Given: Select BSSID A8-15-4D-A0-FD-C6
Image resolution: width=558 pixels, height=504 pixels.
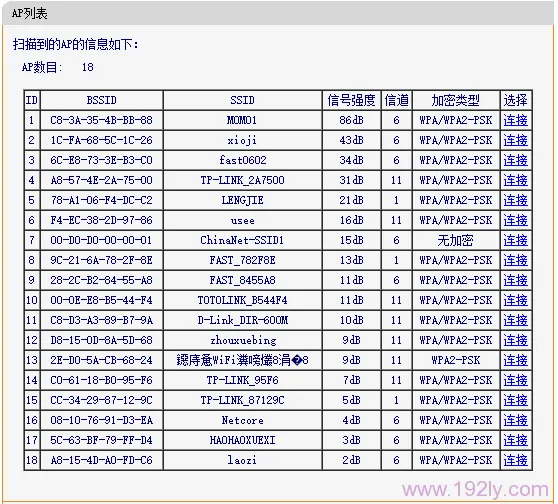Looking at the screenshot, I should pyautogui.click(x=101, y=460).
